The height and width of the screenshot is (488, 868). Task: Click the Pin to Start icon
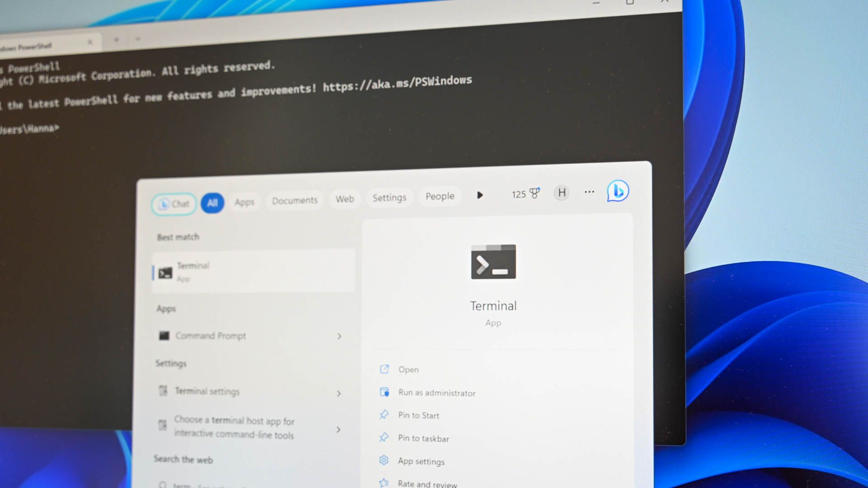(x=385, y=415)
